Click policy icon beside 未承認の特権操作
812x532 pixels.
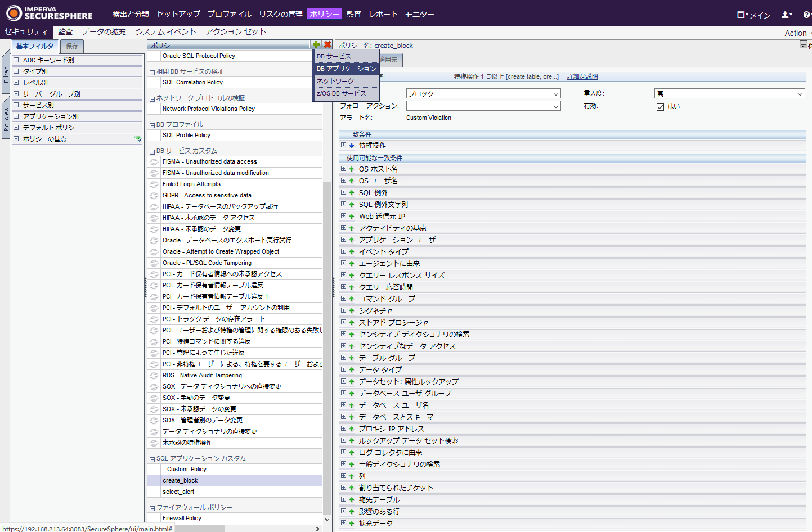pyautogui.click(x=154, y=443)
